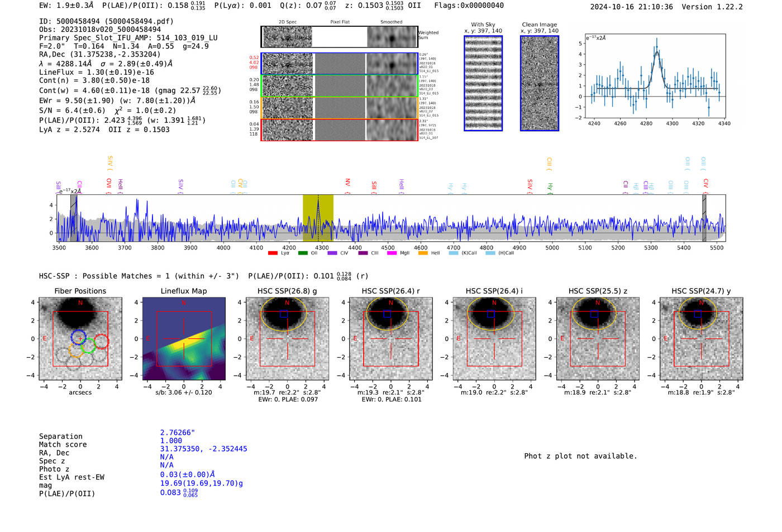
Task: Click the HSC-SSP Possible Matches heading
Action: pyautogui.click(x=139, y=276)
